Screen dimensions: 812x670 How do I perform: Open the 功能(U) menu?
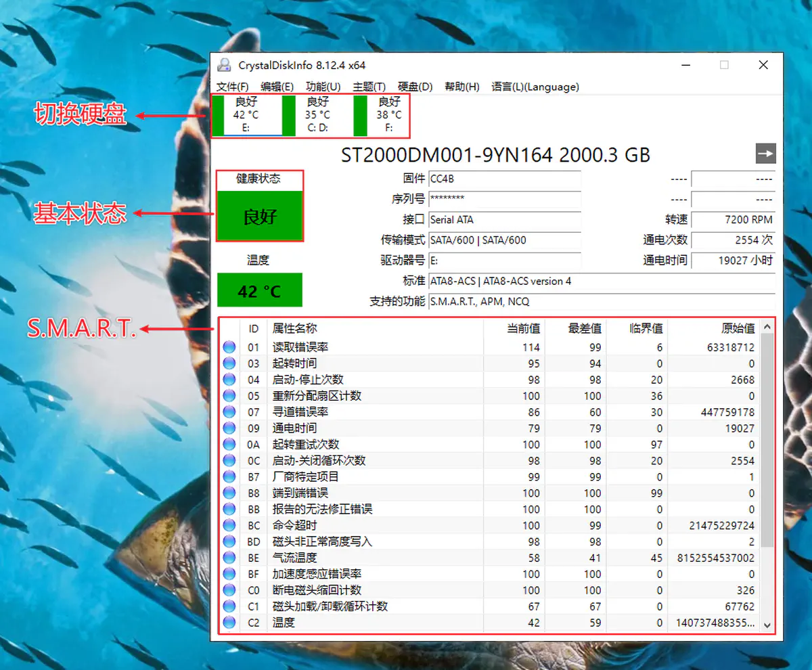click(x=323, y=87)
